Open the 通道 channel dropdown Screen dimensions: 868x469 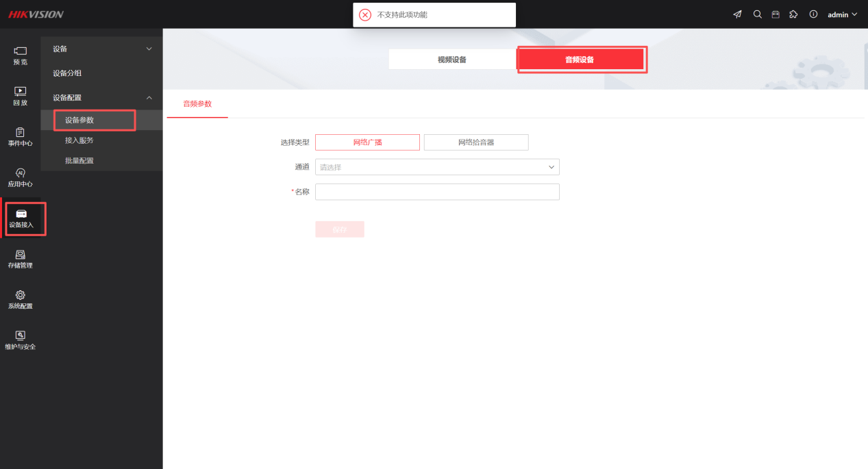tap(437, 167)
